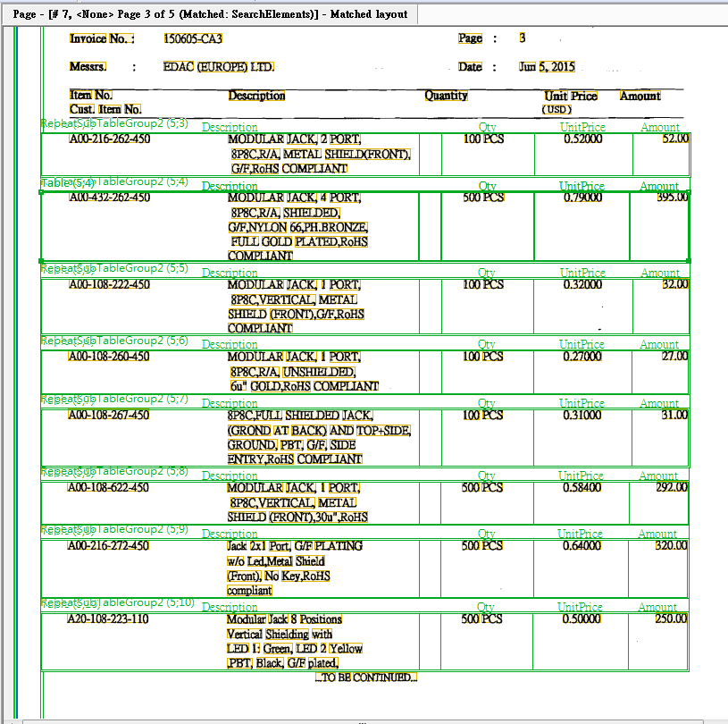This screenshot has width=728, height=724.
Task: Click 500 PCS quantity in the A20-108-223-110 row
Action: point(482,619)
